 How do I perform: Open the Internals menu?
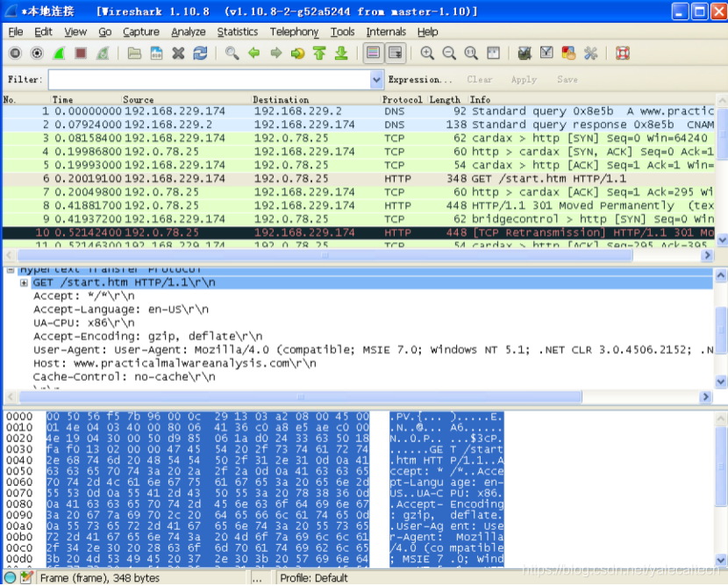pos(386,32)
